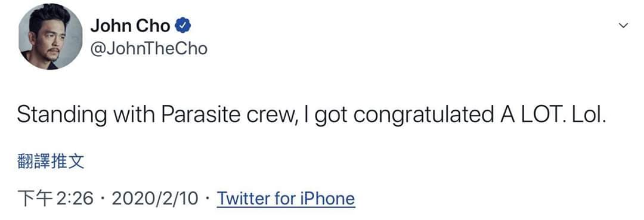The height and width of the screenshot is (220, 644).
Task: Open the tweet options chevron menu
Action: point(623,26)
